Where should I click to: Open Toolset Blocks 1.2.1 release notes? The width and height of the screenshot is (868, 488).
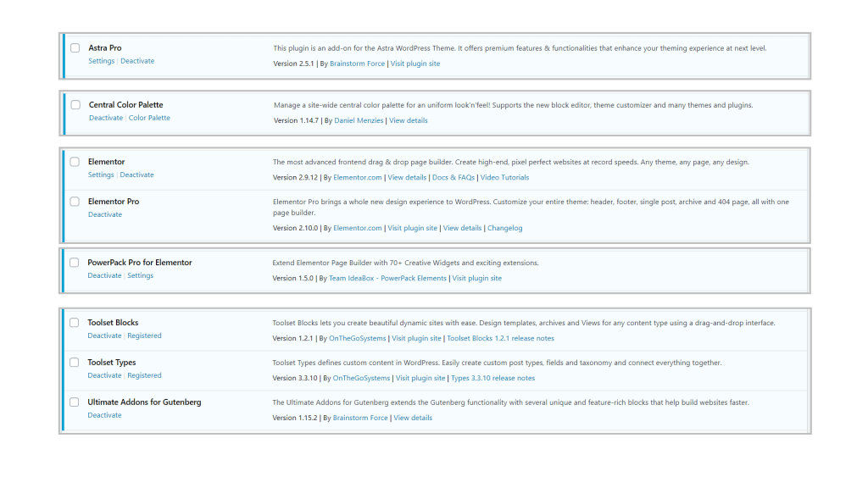500,339
